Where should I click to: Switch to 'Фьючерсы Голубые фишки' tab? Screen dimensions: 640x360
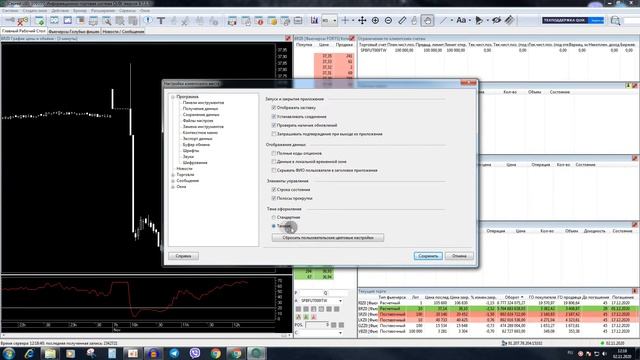pyautogui.click(x=74, y=31)
